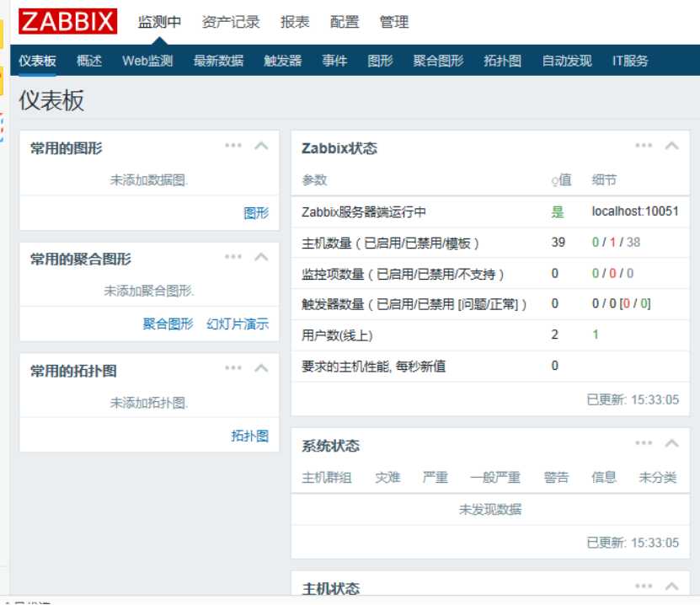Click the 未添加数据图 message
The image size is (700, 605).
149,180
